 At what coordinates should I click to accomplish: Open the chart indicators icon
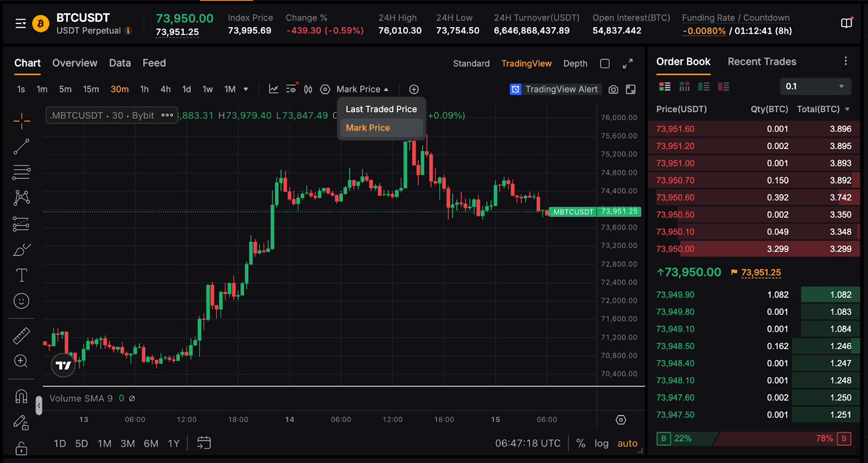tap(274, 89)
